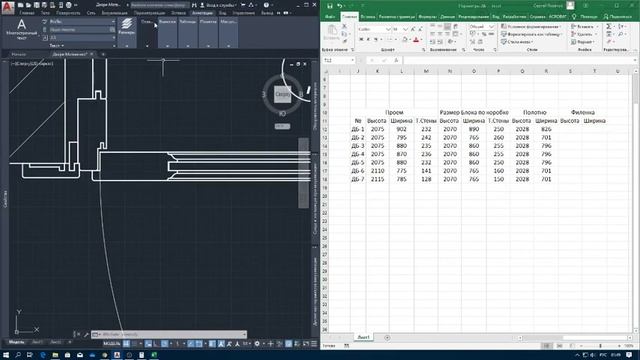Click the Excel horizontal scrollbar
Viewport: 640px width, 360px height.
click(576, 338)
